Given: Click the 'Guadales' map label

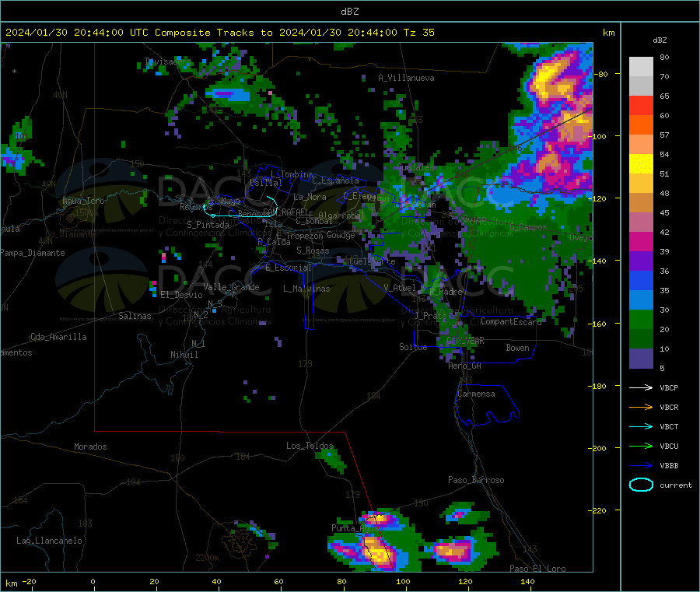Looking at the screenshot, I should click(x=415, y=167).
